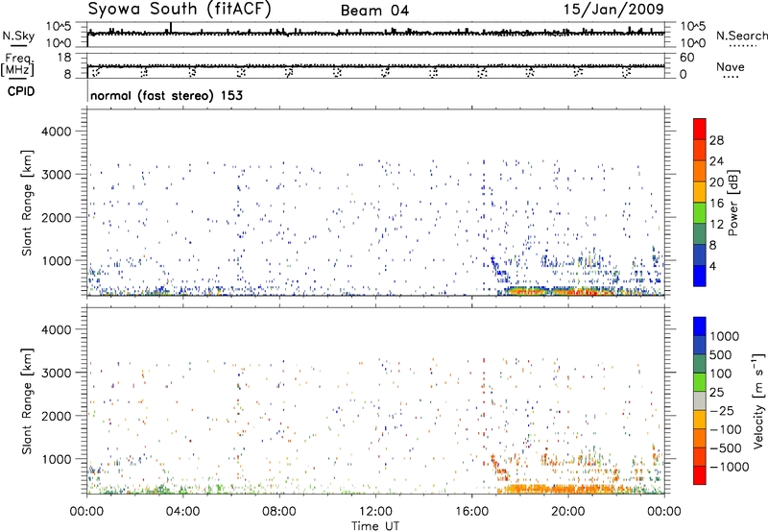768x532 pixels.
Task: Select the 'N.Sky' legend label
Action: click(18, 36)
